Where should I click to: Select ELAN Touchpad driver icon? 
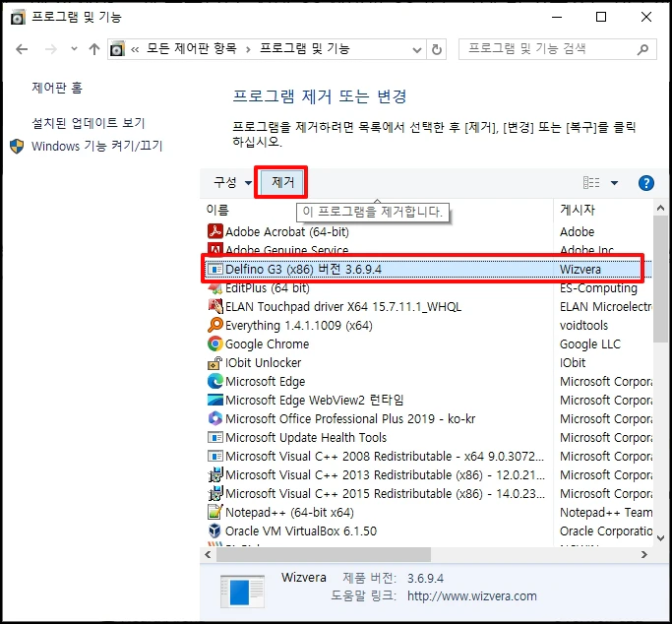[x=215, y=306]
